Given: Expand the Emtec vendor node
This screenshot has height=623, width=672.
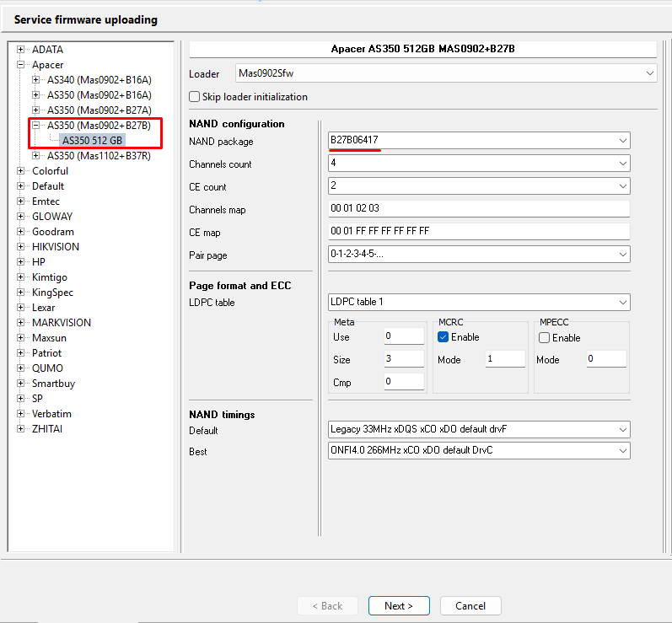Looking at the screenshot, I should tap(20, 201).
